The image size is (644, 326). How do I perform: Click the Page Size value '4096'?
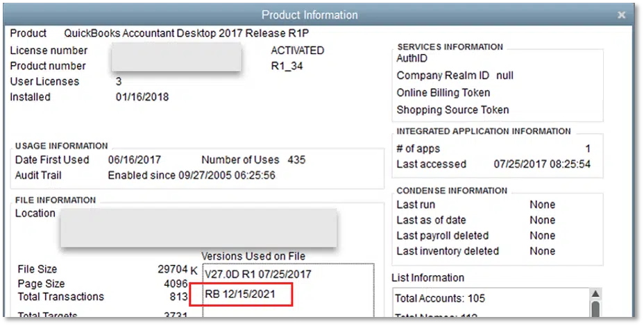coord(176,283)
